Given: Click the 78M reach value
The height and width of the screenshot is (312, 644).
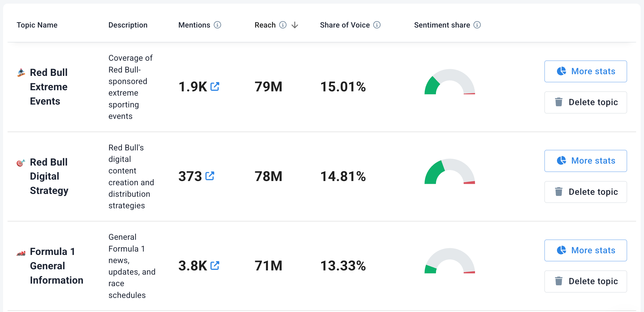Looking at the screenshot, I should click(x=268, y=176).
